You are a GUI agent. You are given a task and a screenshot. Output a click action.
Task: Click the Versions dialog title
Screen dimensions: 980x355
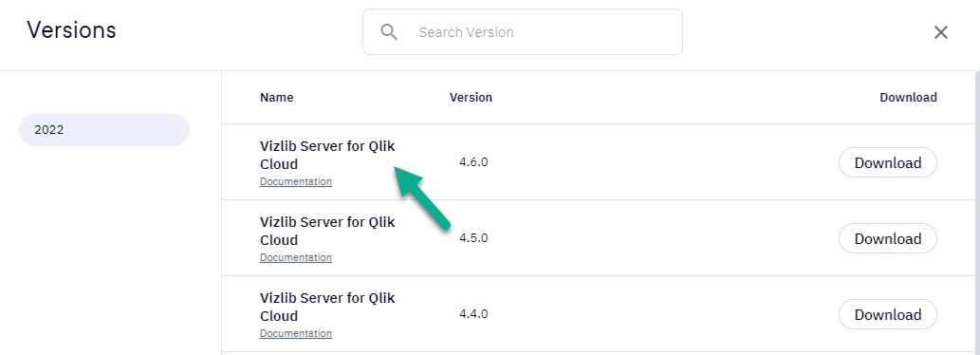pyautogui.click(x=71, y=30)
